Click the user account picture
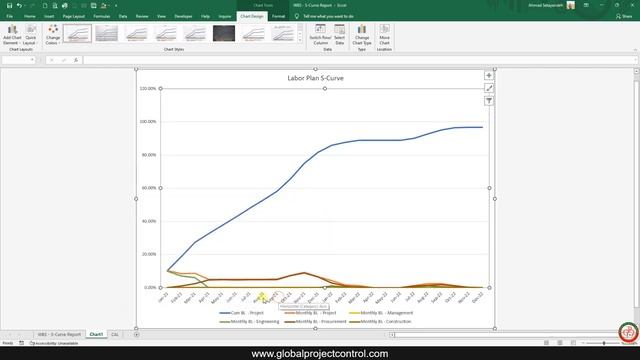The width and height of the screenshot is (640, 360). click(571, 5)
